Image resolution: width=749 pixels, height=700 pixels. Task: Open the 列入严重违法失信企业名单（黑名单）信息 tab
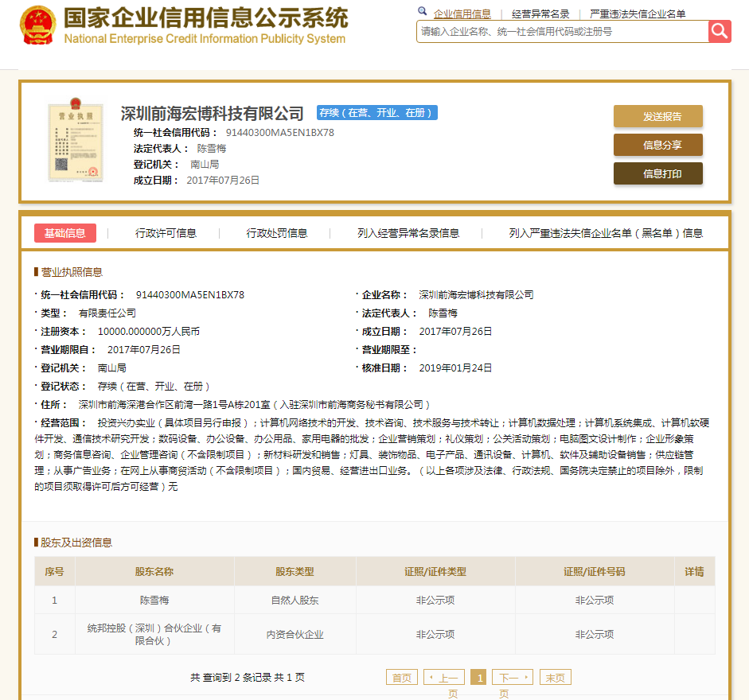coord(606,233)
